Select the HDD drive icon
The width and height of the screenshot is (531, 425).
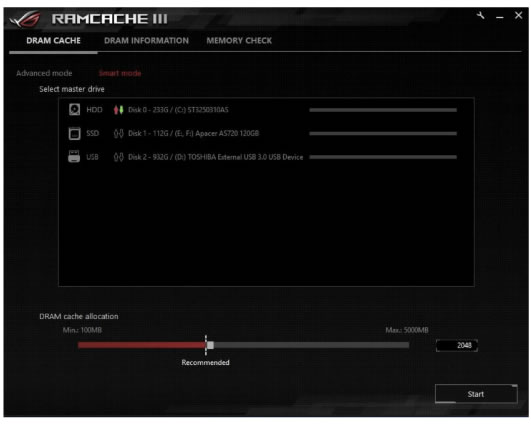[75, 110]
